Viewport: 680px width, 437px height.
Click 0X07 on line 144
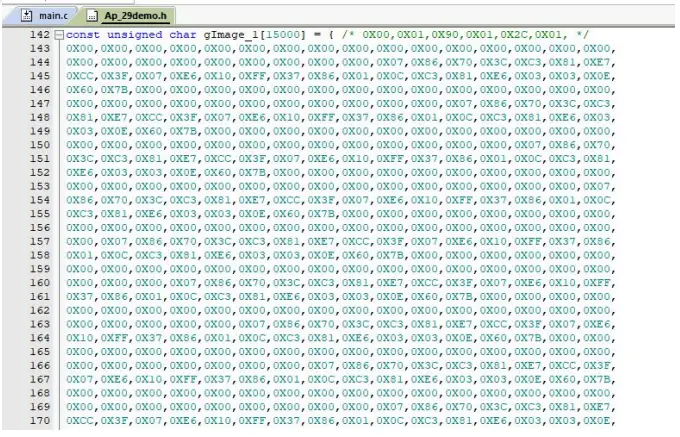pos(390,62)
